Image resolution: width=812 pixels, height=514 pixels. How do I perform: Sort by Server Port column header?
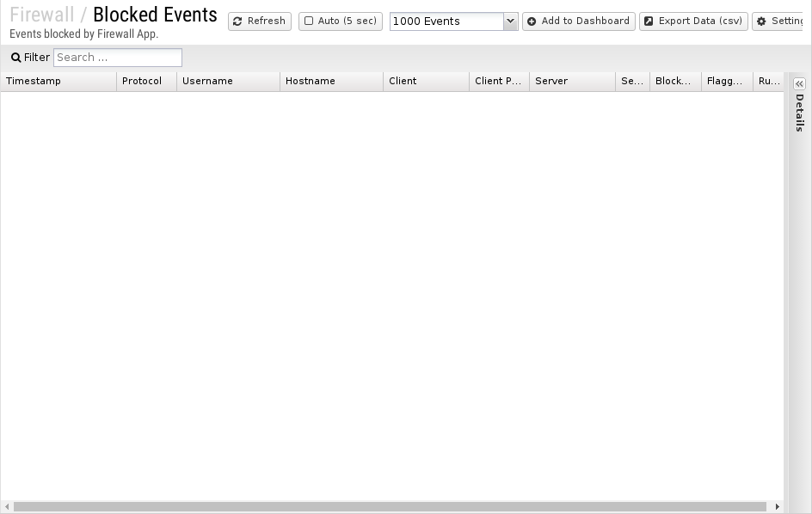pyautogui.click(x=632, y=82)
